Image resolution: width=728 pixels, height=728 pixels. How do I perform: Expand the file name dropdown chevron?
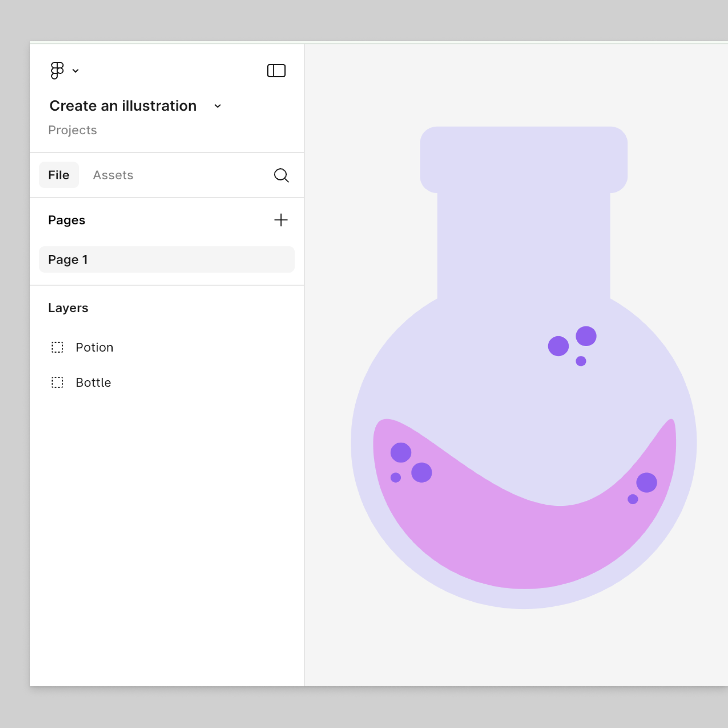point(218,106)
